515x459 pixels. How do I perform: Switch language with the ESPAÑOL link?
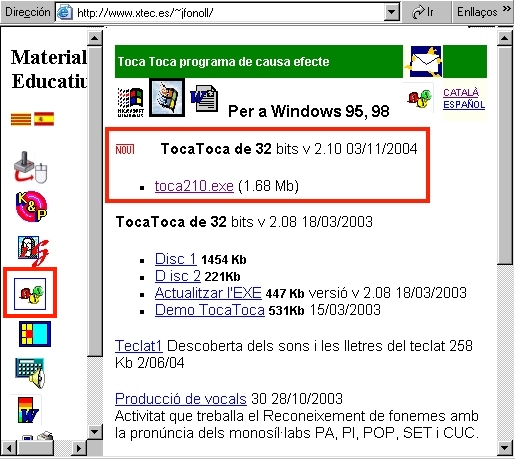pyautogui.click(x=464, y=104)
